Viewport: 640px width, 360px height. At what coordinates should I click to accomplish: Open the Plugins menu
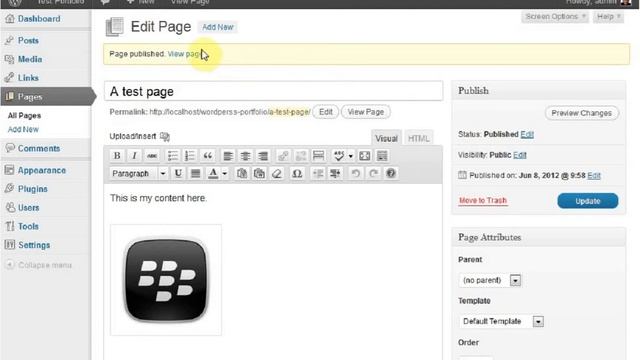pos(33,189)
